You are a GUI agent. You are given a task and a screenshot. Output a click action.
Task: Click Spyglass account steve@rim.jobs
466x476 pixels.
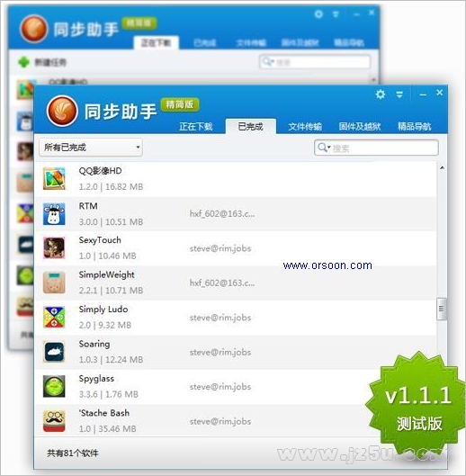click(220, 387)
